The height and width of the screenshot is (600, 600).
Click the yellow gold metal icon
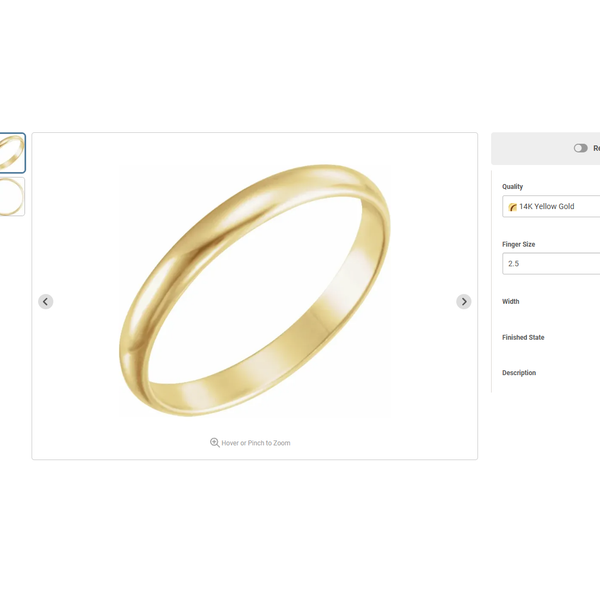512,207
